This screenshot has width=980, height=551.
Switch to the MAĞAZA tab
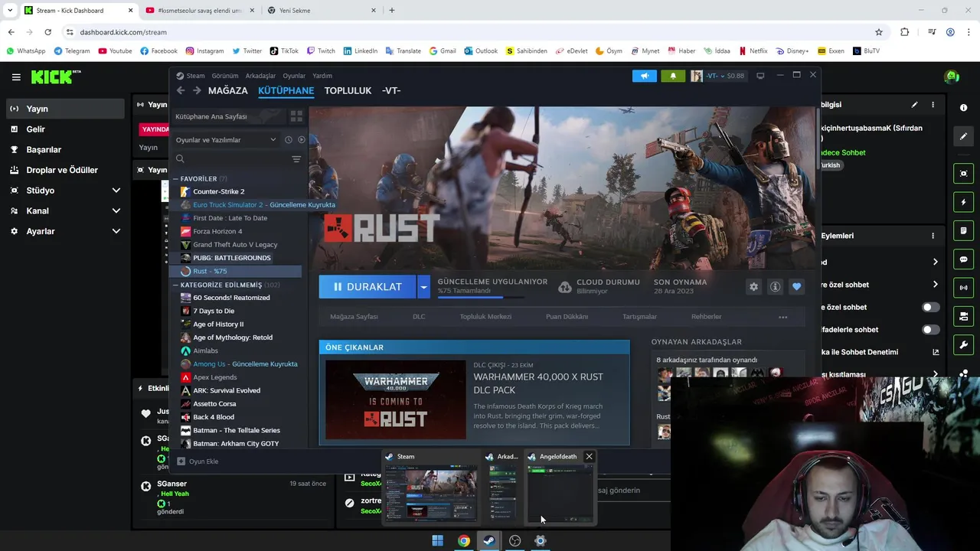[x=228, y=90]
